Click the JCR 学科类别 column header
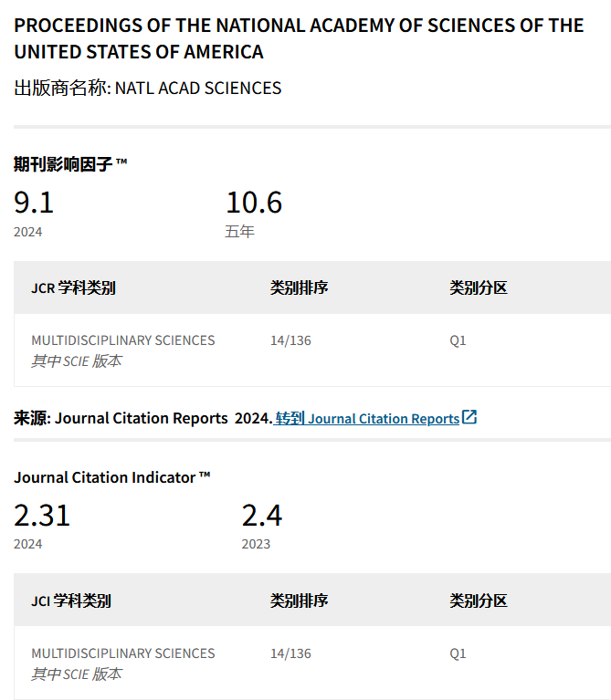611x700 pixels. pyautogui.click(x=73, y=288)
